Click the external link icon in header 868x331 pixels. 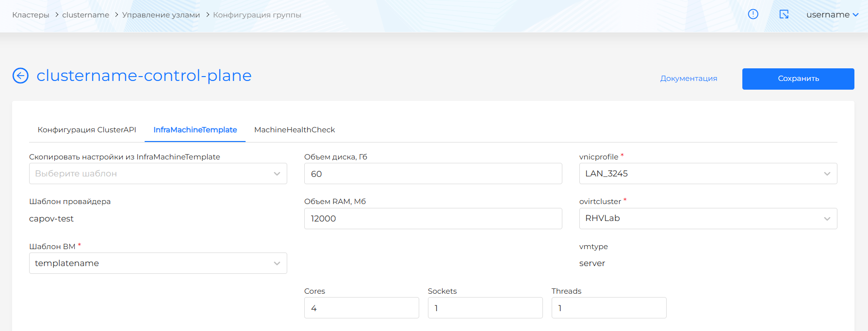[x=784, y=15]
